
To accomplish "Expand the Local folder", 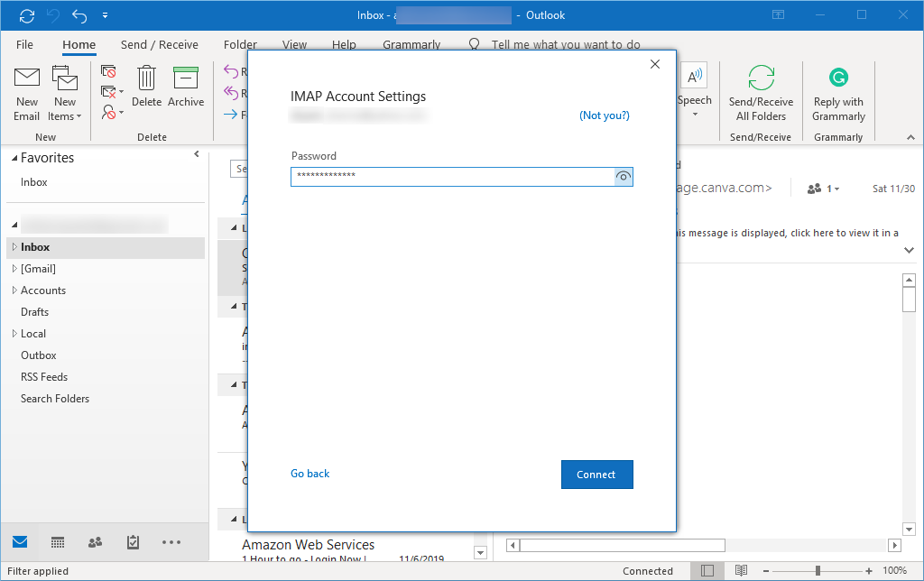I will (14, 334).
